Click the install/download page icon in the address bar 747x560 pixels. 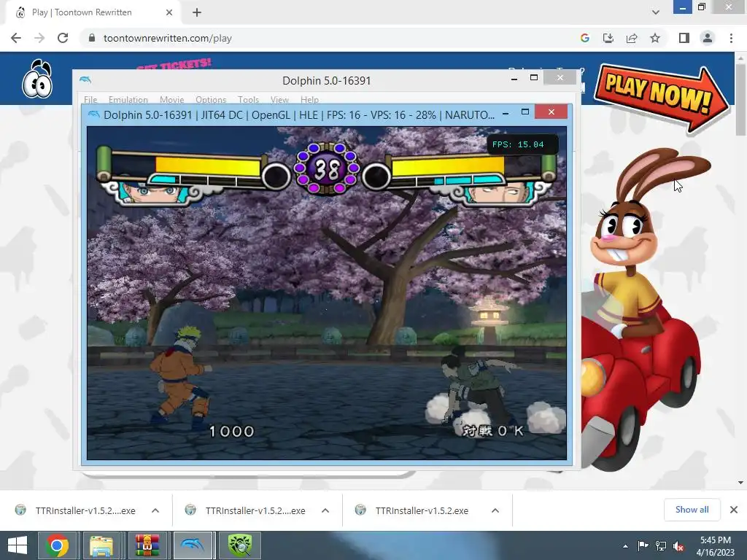[x=608, y=38]
